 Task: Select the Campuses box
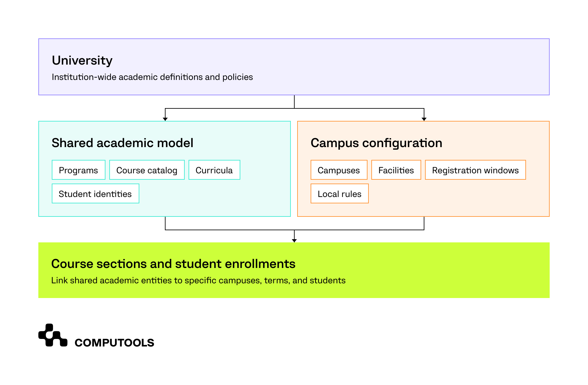click(339, 170)
